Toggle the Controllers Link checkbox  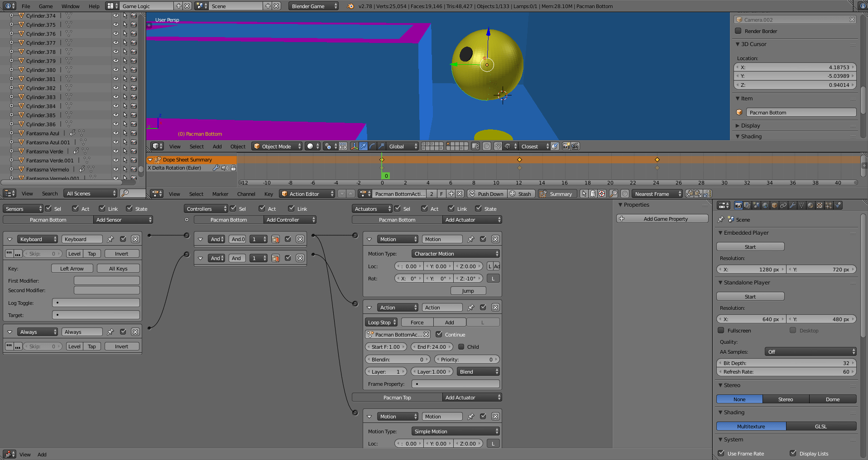pyautogui.click(x=292, y=209)
